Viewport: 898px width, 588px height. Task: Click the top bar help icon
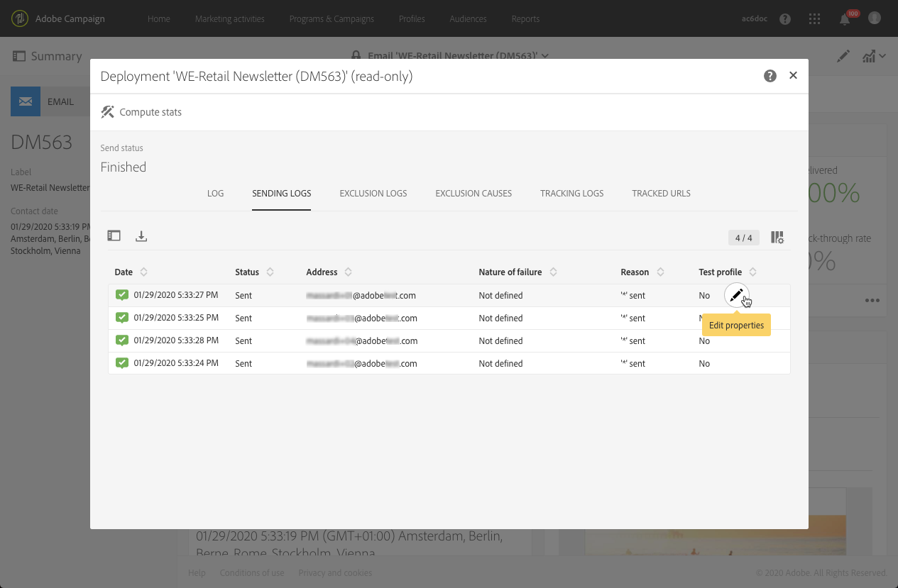point(785,19)
